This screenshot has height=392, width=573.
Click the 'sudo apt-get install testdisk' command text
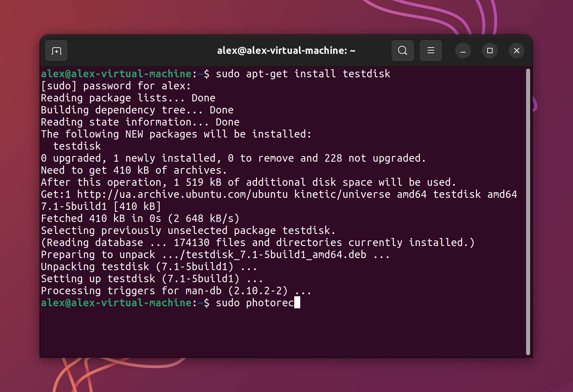tap(303, 74)
